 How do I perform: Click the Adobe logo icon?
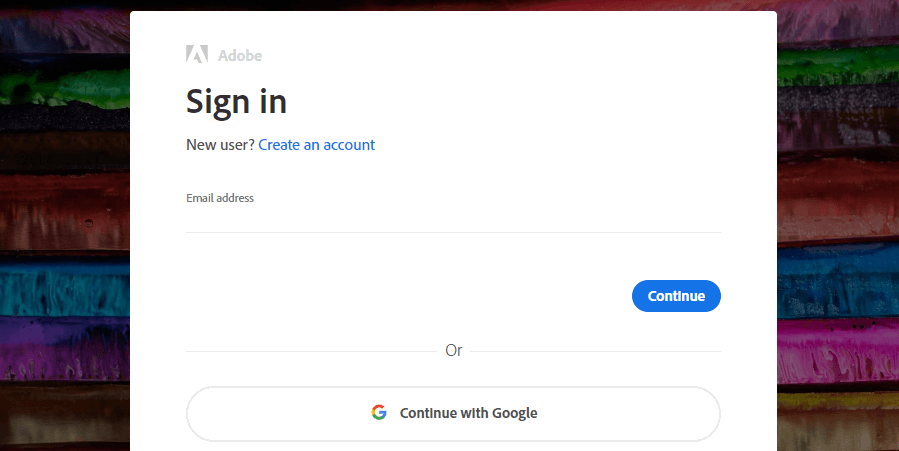tap(197, 54)
